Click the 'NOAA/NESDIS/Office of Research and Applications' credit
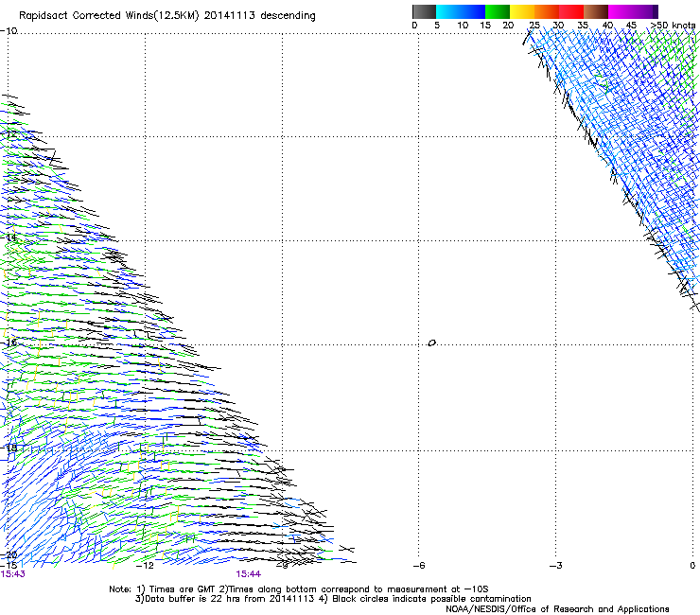Screen dimensions: 700x615 point(557,609)
